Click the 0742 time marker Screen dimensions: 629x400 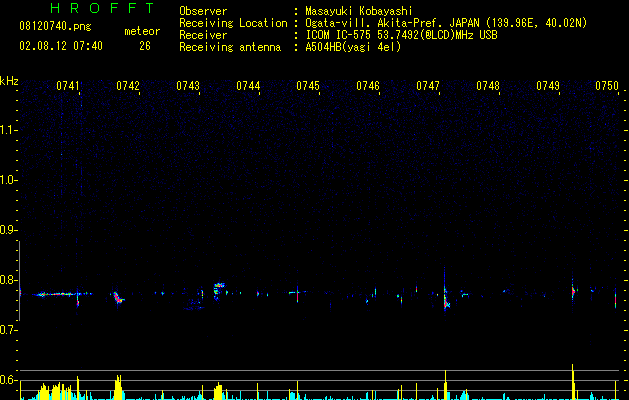coord(128,86)
